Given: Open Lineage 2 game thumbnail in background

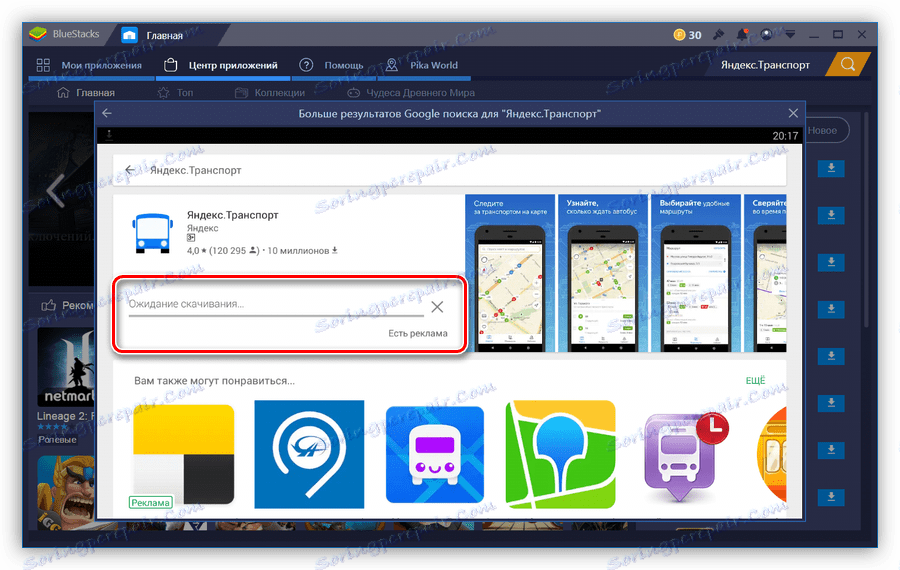Looking at the screenshot, I should (65, 367).
